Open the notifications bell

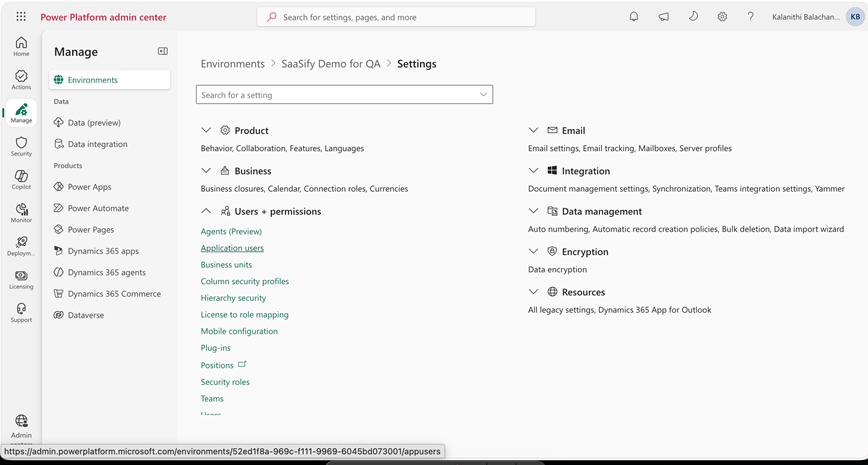coord(634,17)
